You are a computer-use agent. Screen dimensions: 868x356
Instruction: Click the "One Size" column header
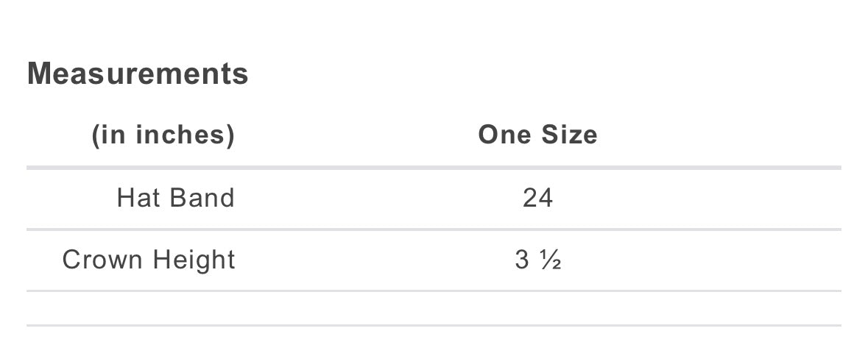pyautogui.click(x=537, y=135)
